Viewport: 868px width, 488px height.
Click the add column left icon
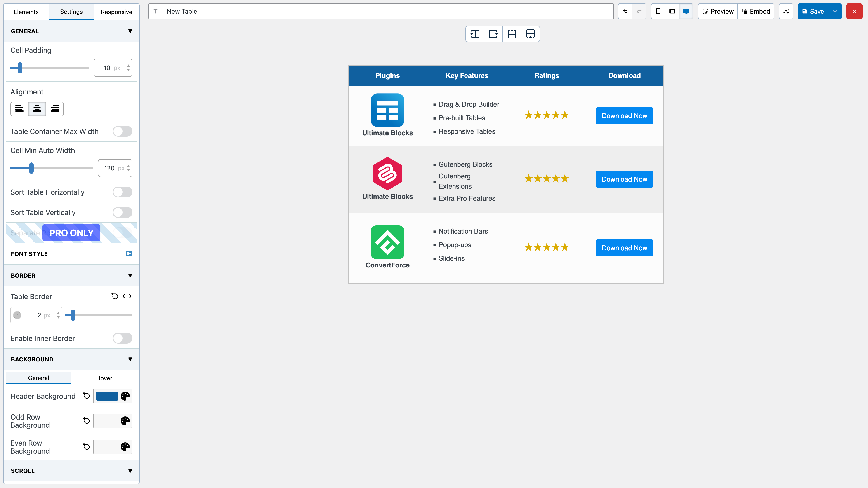(475, 34)
